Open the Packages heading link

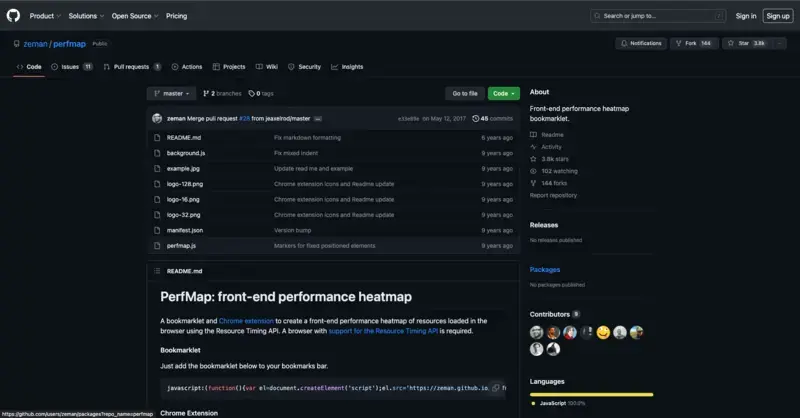tap(545, 269)
